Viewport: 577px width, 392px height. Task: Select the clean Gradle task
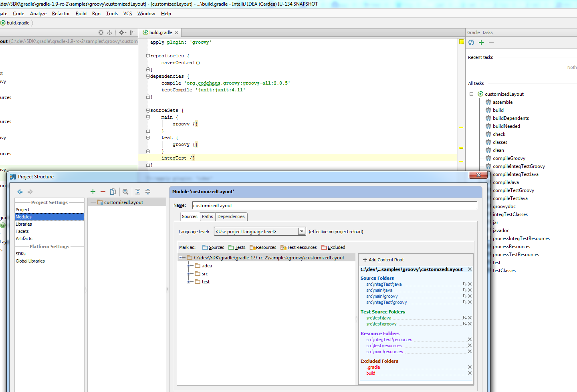498,150
